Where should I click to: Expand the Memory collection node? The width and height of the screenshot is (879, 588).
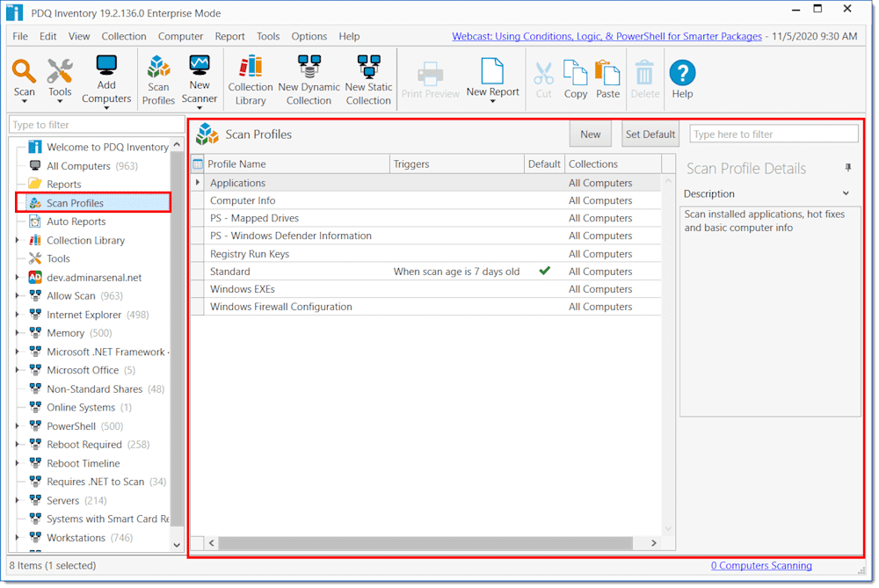pyautogui.click(x=17, y=333)
